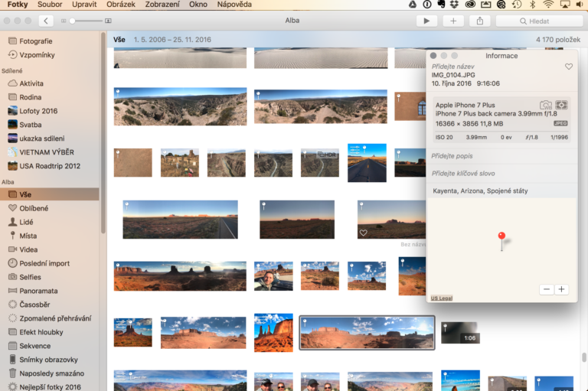
Task: Click the plus add-to-album toolbar button
Action: click(453, 21)
